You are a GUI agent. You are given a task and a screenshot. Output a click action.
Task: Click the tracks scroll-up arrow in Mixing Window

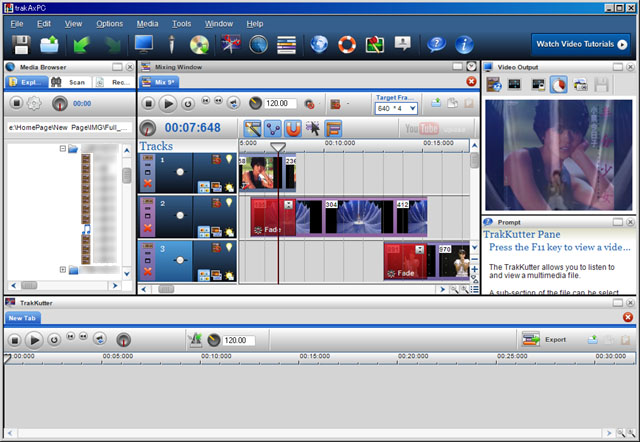click(x=474, y=145)
